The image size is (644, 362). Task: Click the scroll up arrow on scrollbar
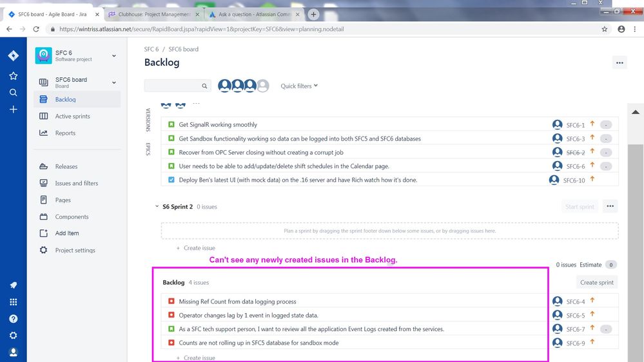pos(636,111)
